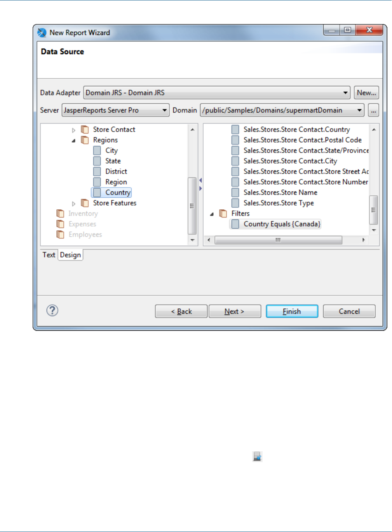Image resolution: width=392 pixels, height=532 pixels.
Task: Click the State field icon
Action: (x=97, y=161)
